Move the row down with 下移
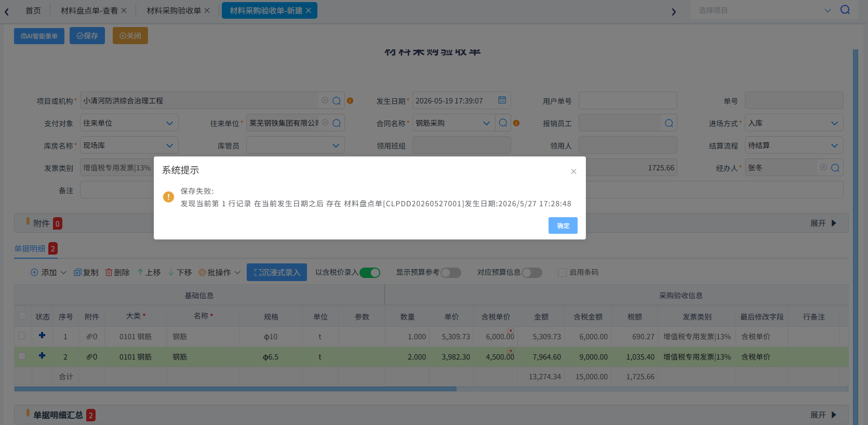The height and width of the screenshot is (425, 868). click(180, 272)
